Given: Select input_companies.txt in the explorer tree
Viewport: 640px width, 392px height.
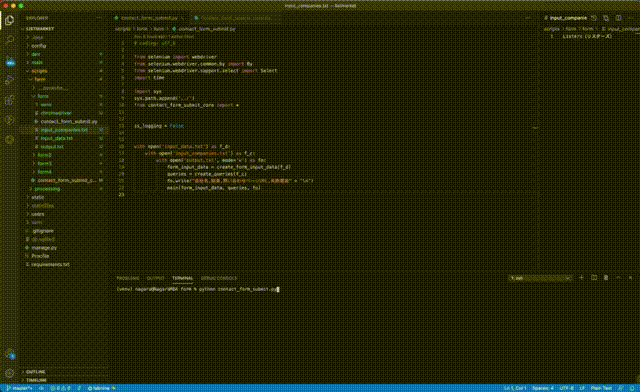Looking at the screenshot, I should [x=64, y=130].
